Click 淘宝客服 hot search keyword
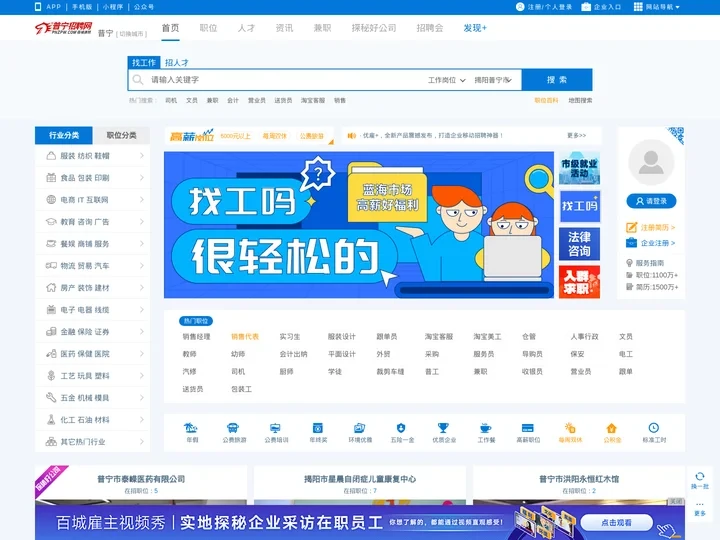720x540 pixels. (x=313, y=100)
